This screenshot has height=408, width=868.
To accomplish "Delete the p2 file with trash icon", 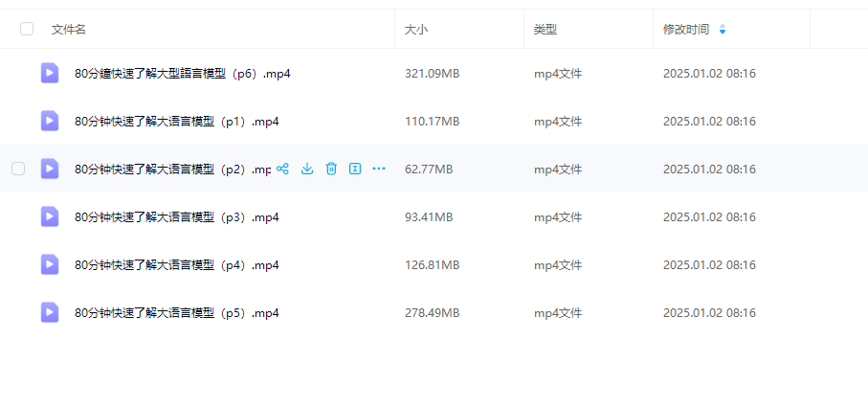I will coord(331,169).
